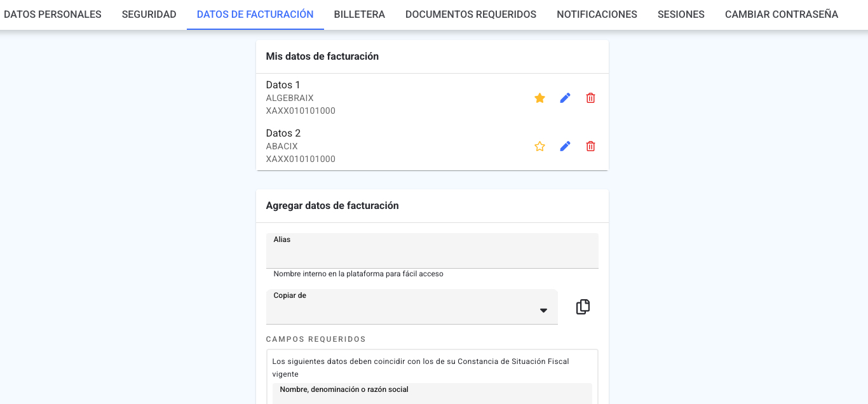
Task: Toggle favorite star for Datos 1
Action: click(539, 98)
